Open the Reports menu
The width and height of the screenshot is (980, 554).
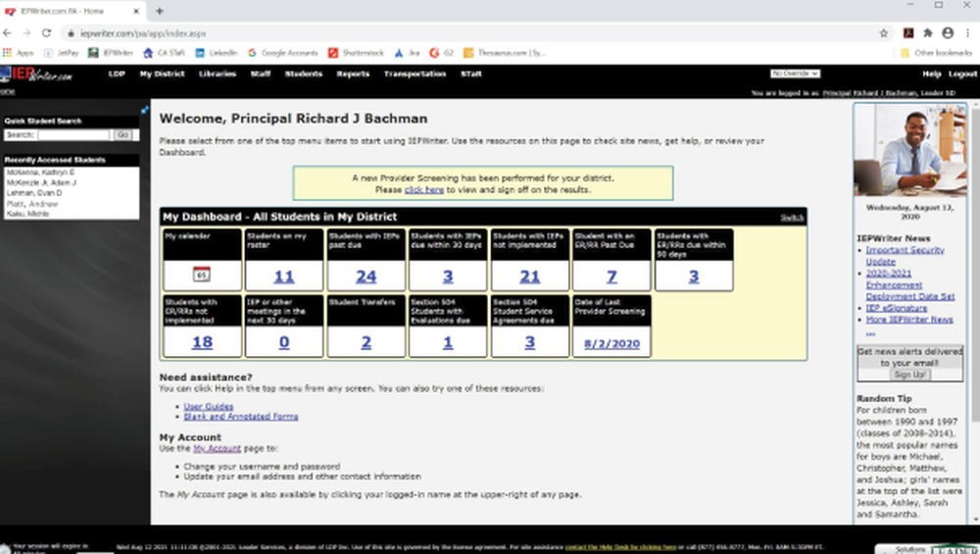click(x=353, y=74)
